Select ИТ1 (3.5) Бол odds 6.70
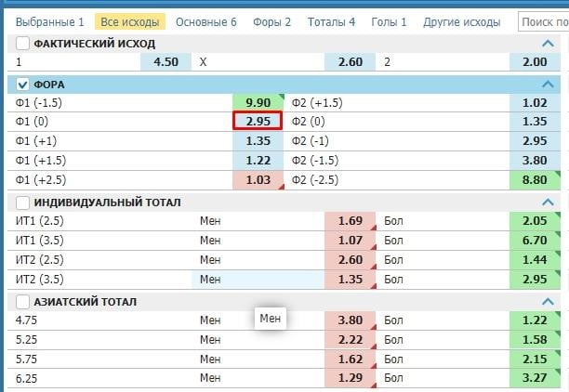 pos(535,241)
